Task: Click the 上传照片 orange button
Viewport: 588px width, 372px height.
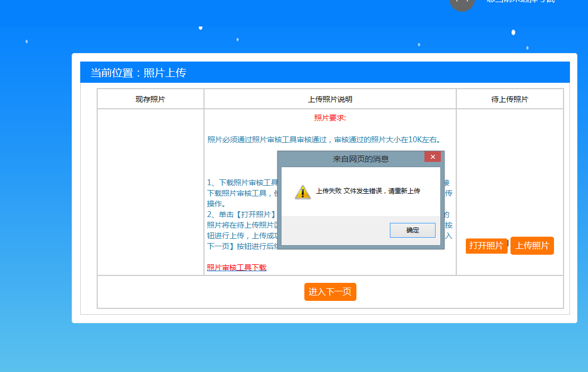Action: coord(532,246)
